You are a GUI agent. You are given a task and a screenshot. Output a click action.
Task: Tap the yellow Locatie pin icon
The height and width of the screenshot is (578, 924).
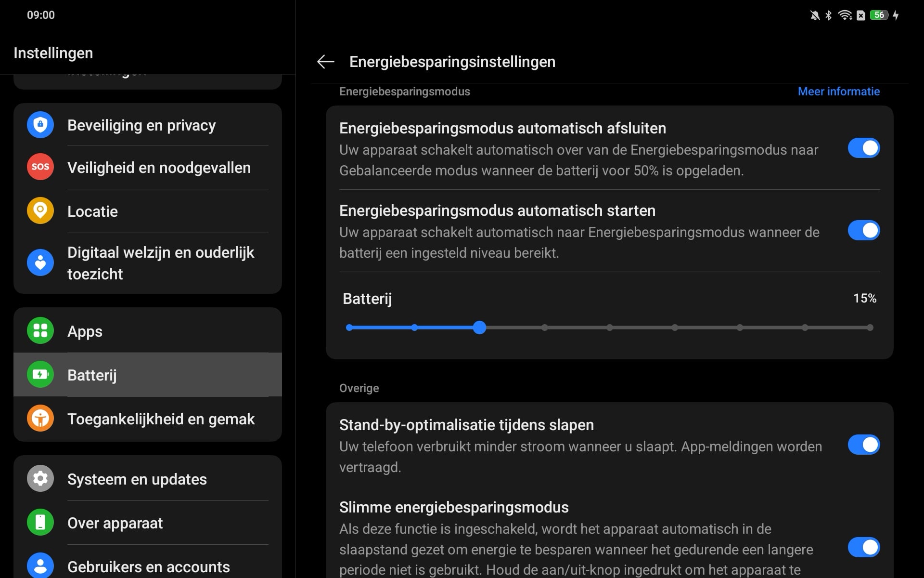coord(40,210)
